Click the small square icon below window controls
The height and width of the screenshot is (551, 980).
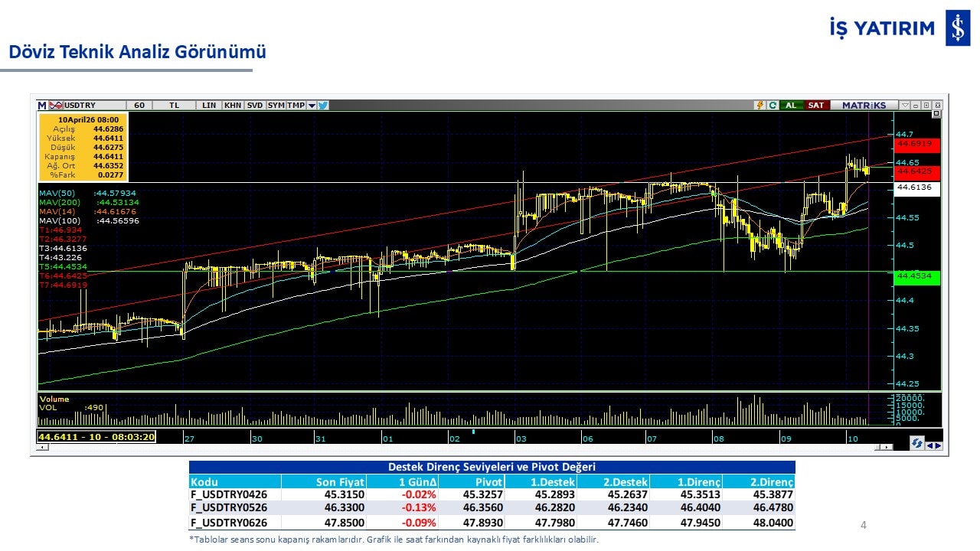[x=936, y=114]
